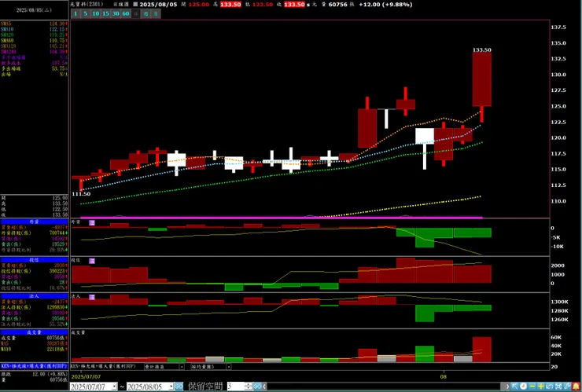Click the pointer arrow tool icon
This screenshot has width=582, height=392.
515,386
